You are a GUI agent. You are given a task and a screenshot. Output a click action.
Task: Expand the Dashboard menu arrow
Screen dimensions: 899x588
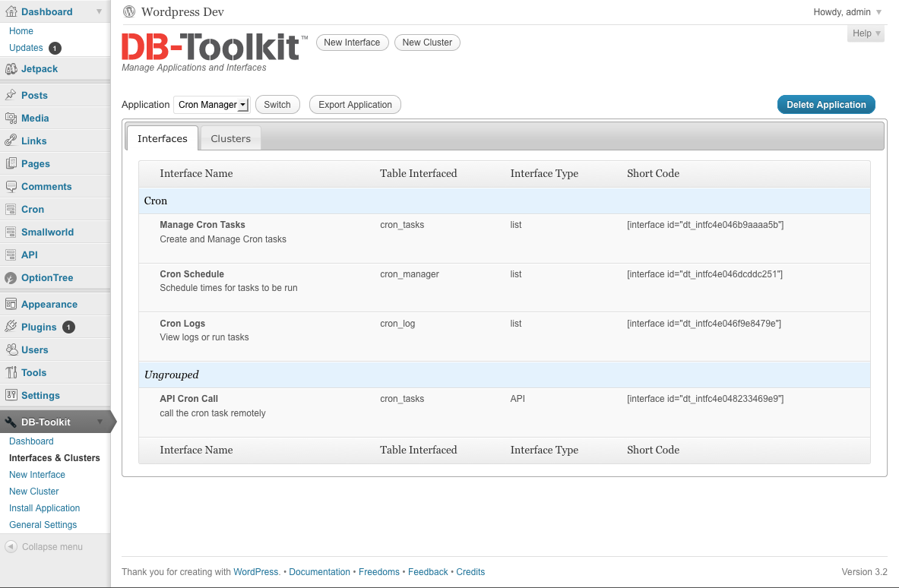(100, 11)
